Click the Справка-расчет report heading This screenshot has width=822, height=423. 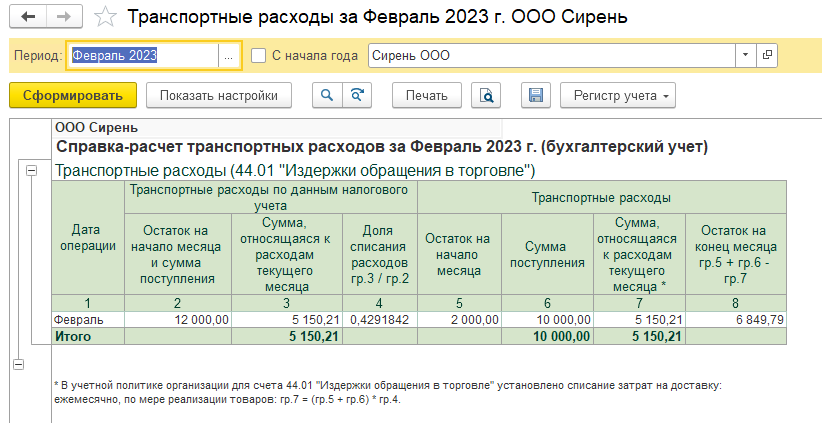tap(382, 147)
